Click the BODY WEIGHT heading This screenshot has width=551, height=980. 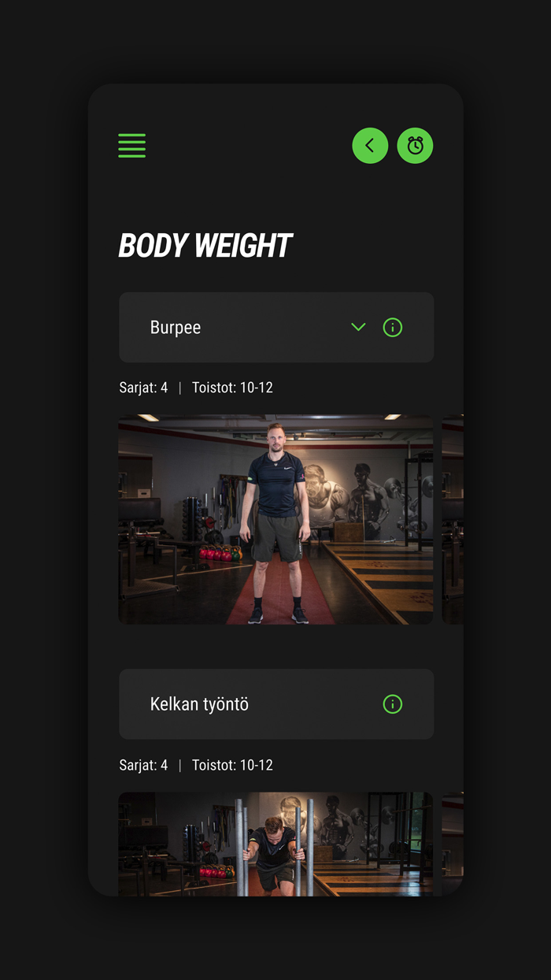click(x=205, y=246)
